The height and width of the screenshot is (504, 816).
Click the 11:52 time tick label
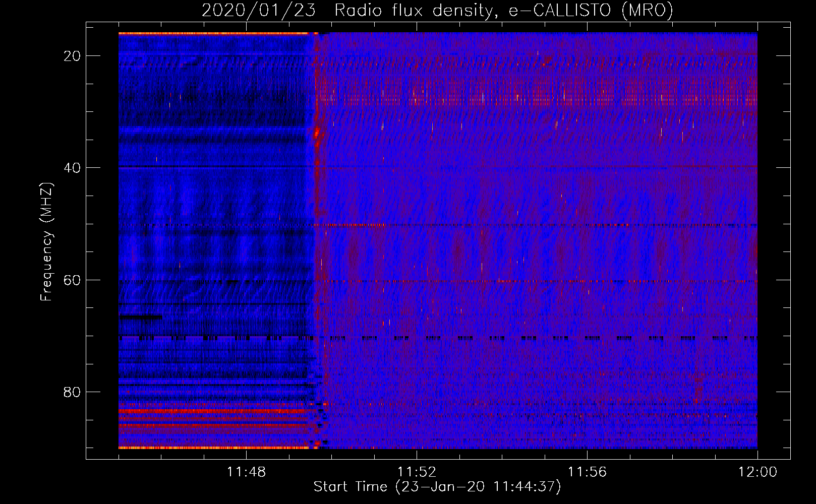pyautogui.click(x=417, y=472)
